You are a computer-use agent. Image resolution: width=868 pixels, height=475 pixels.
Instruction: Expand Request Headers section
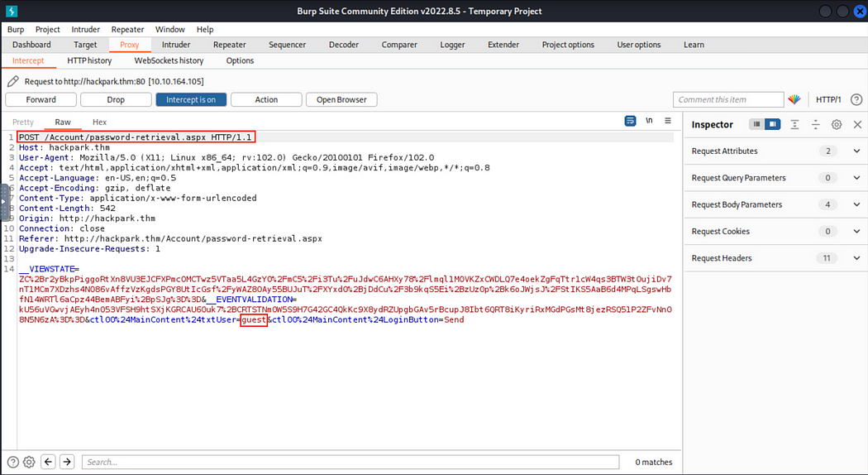click(856, 258)
